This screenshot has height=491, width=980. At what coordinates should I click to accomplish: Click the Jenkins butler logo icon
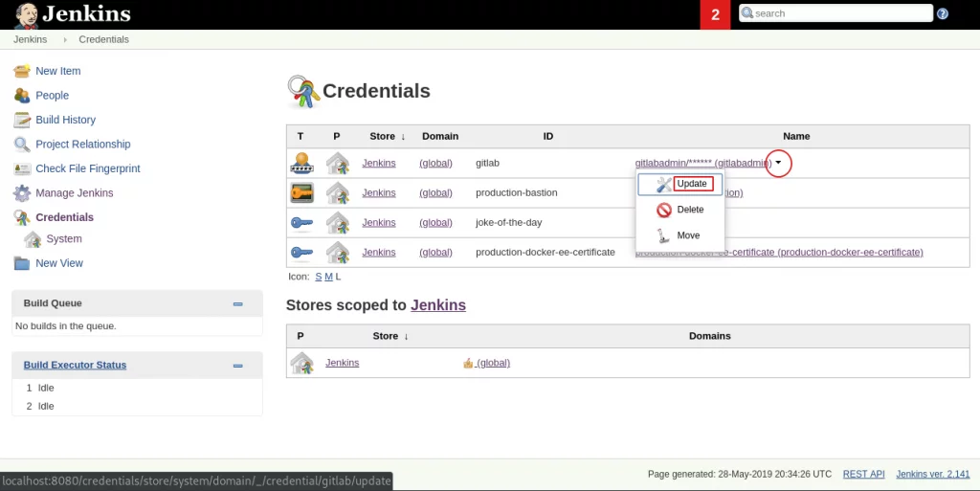coord(26,15)
